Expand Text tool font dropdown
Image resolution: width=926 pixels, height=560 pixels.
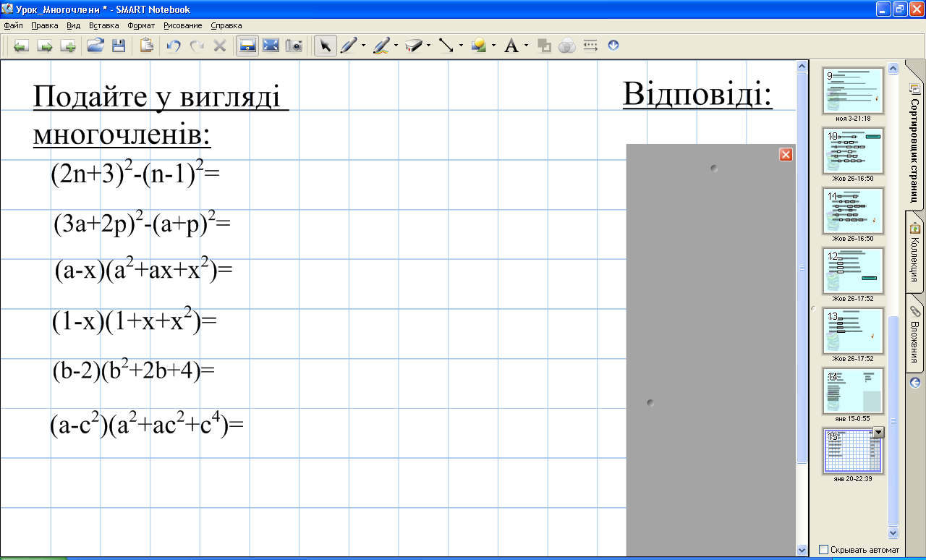(x=526, y=46)
